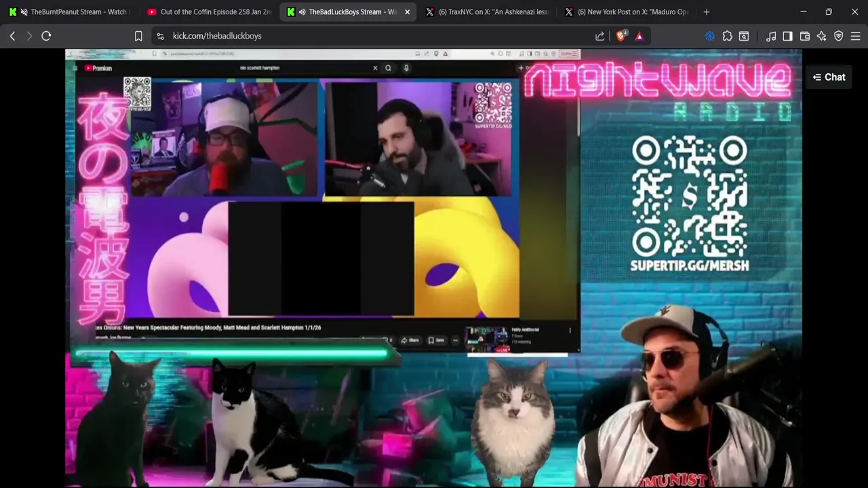Open Brave VPN shield icon
The height and width of the screenshot is (488, 868).
839,36
